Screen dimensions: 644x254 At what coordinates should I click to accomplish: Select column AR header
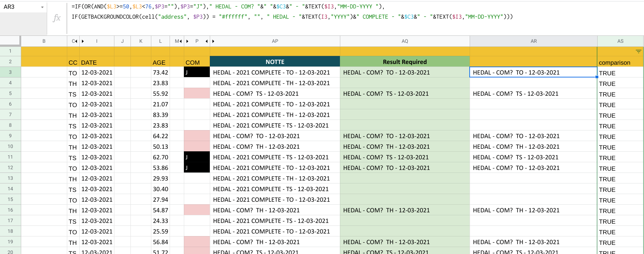[534, 41]
